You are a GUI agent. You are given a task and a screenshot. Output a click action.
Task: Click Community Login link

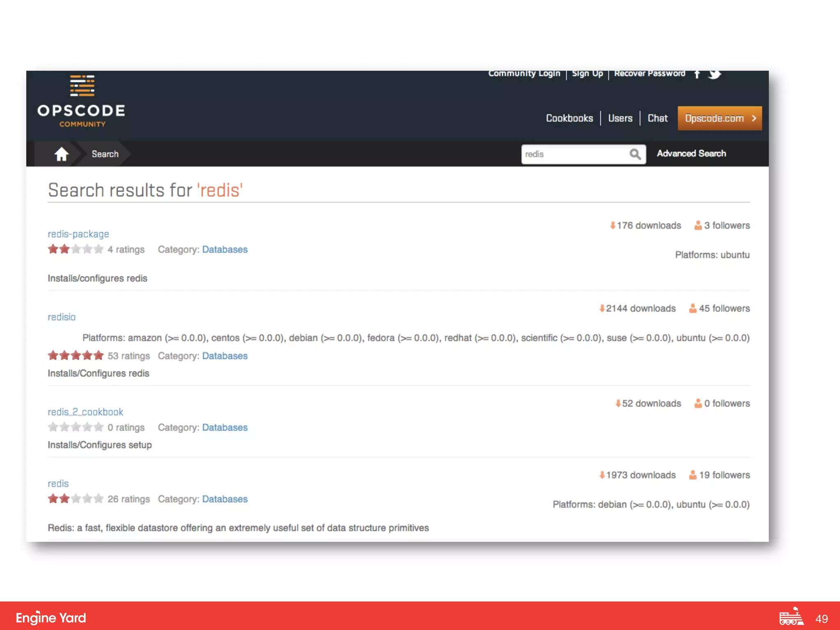(524, 74)
